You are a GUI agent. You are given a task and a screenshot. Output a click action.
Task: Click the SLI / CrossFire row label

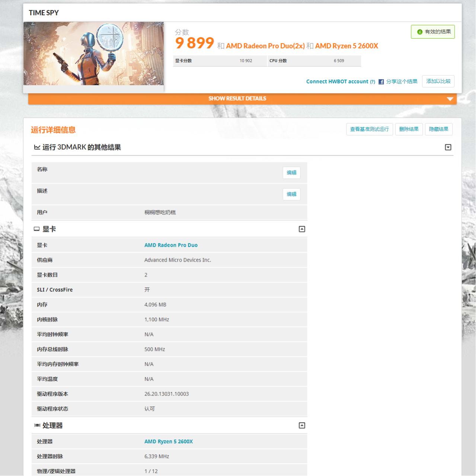pos(55,290)
